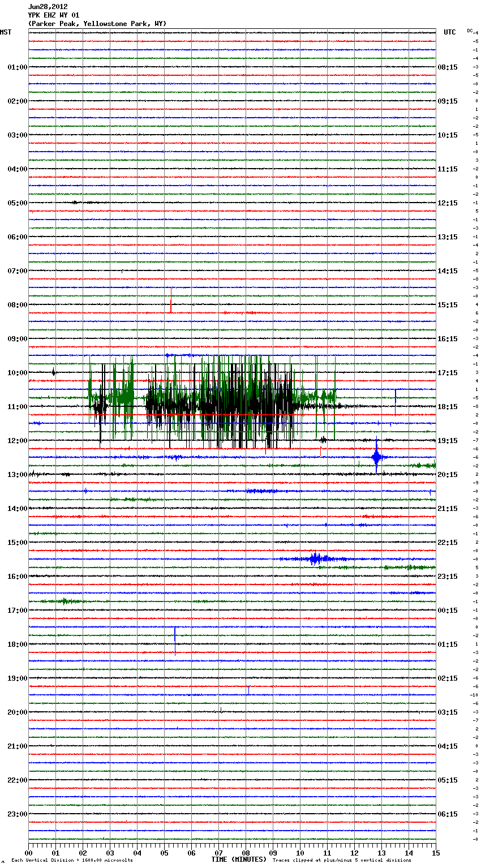Screen dimensions: 481x868
Task: Click the "15:00" MST hour label
Action: click(x=18, y=543)
